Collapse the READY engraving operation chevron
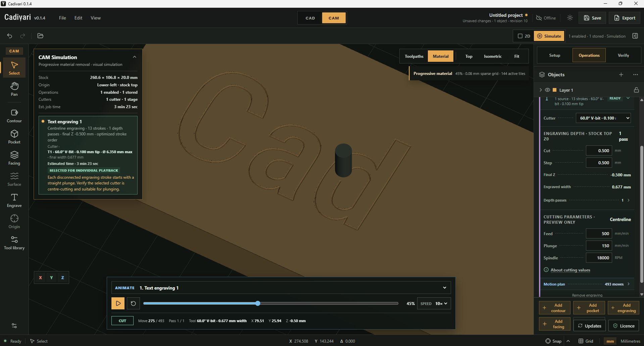The height and width of the screenshot is (346, 644). (x=628, y=98)
